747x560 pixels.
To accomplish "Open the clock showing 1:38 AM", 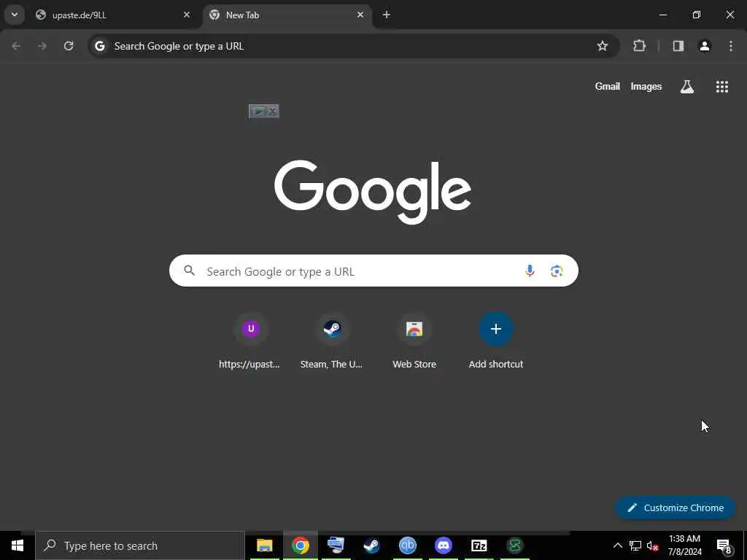I will pos(684,545).
